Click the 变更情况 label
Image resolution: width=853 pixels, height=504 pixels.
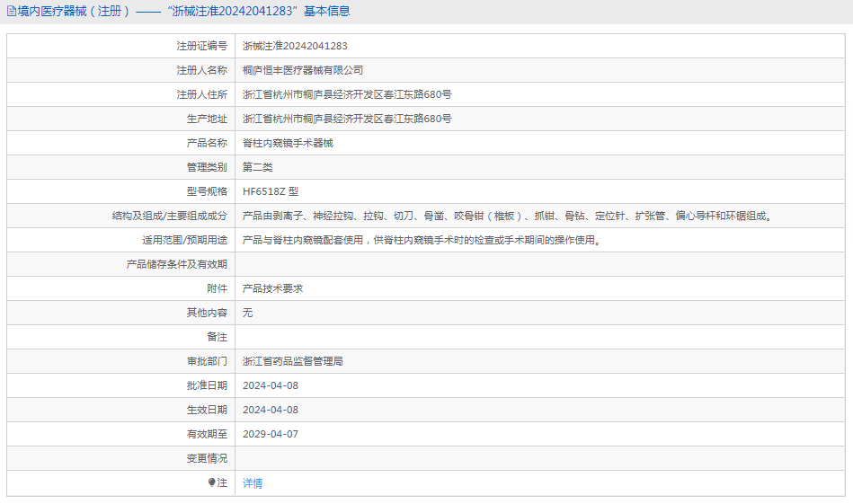pos(207,458)
